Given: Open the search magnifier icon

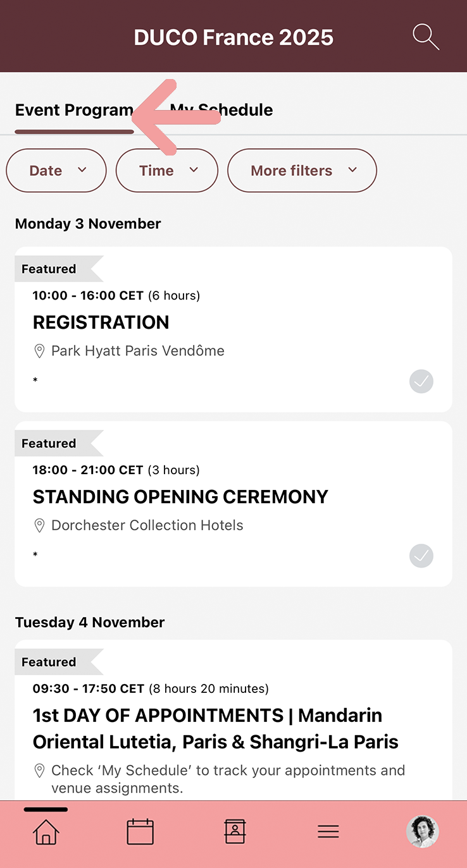Looking at the screenshot, I should tap(425, 37).
